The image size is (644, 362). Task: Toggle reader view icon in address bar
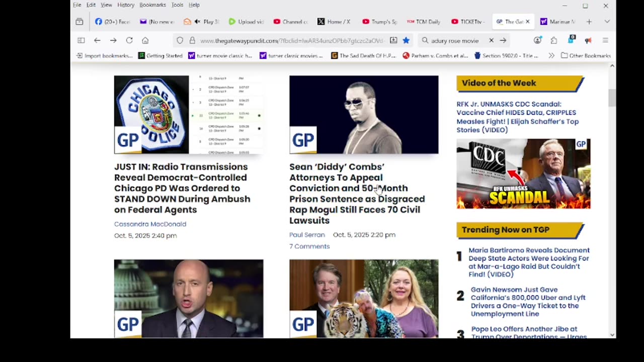click(393, 40)
